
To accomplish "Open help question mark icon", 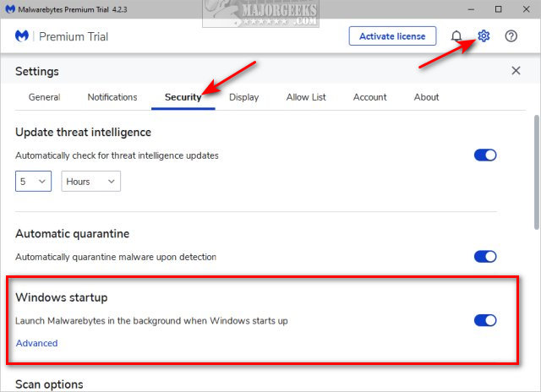I will [511, 35].
